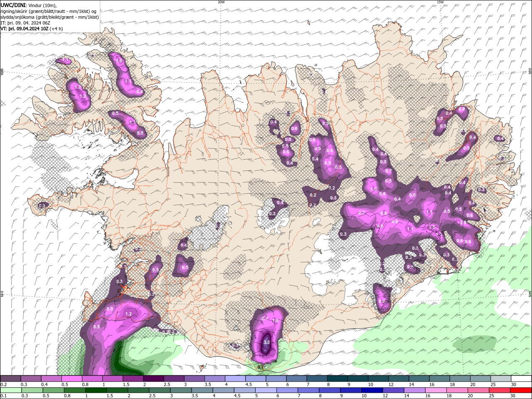Select bright pink snow swatch between 0.5 and 0.8

pyautogui.click(x=71, y=378)
